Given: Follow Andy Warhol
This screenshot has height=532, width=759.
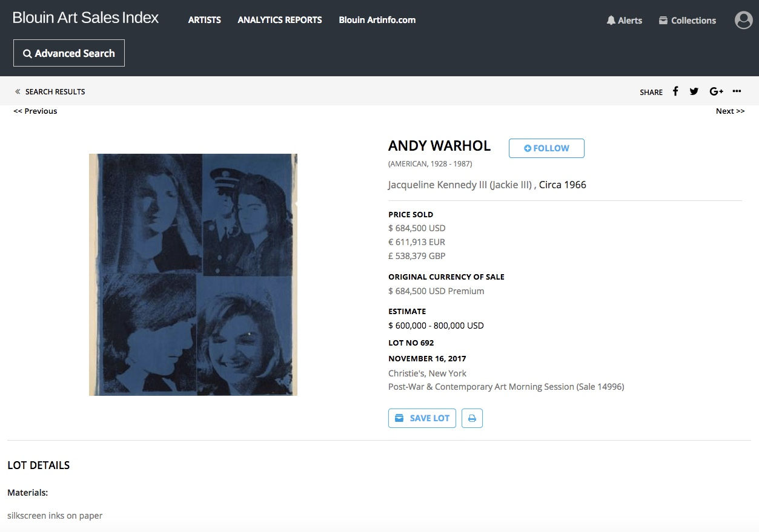Looking at the screenshot, I should click(x=546, y=148).
